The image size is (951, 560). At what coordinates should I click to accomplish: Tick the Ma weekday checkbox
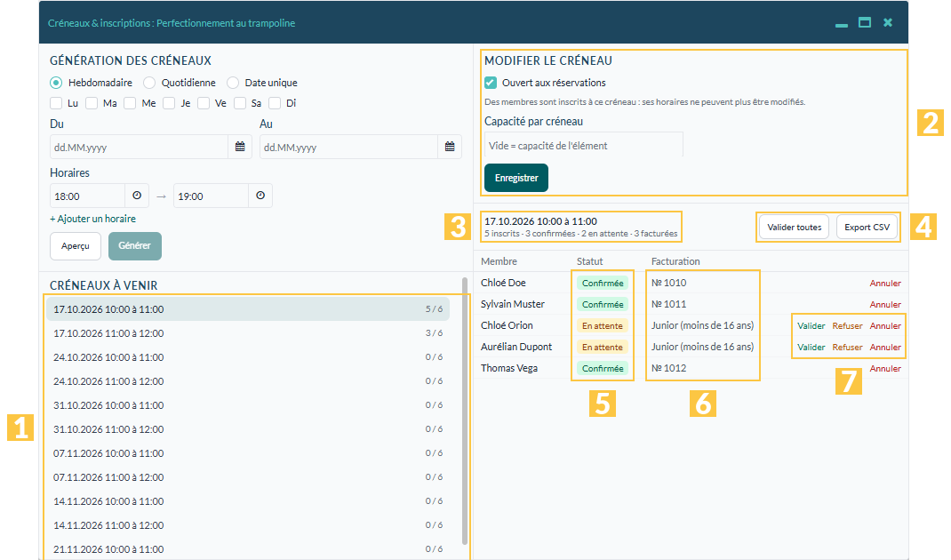click(x=92, y=103)
